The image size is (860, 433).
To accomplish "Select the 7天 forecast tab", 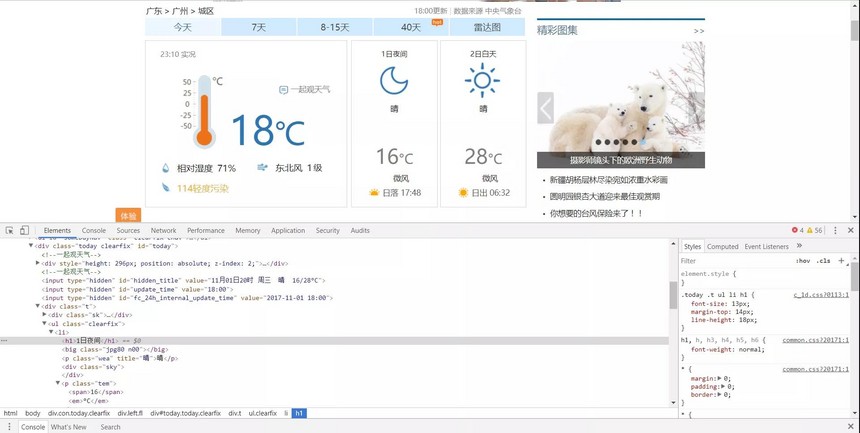I will tap(259, 27).
